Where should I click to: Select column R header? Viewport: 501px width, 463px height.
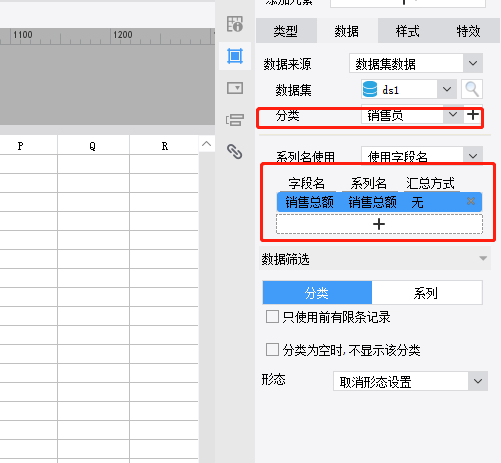164,146
